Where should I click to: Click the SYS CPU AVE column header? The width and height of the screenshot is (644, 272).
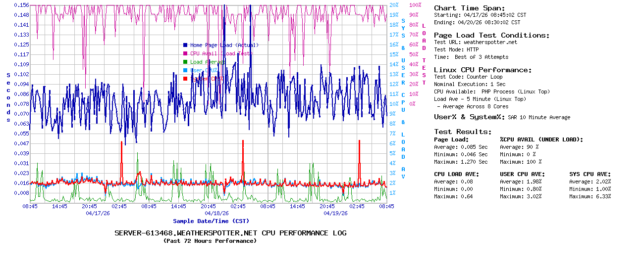click(590, 174)
